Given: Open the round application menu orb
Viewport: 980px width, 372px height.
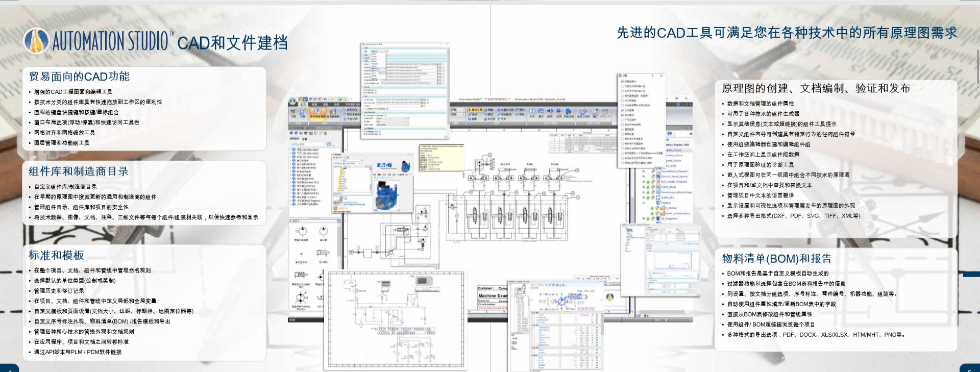Looking at the screenshot, I should (x=293, y=101).
